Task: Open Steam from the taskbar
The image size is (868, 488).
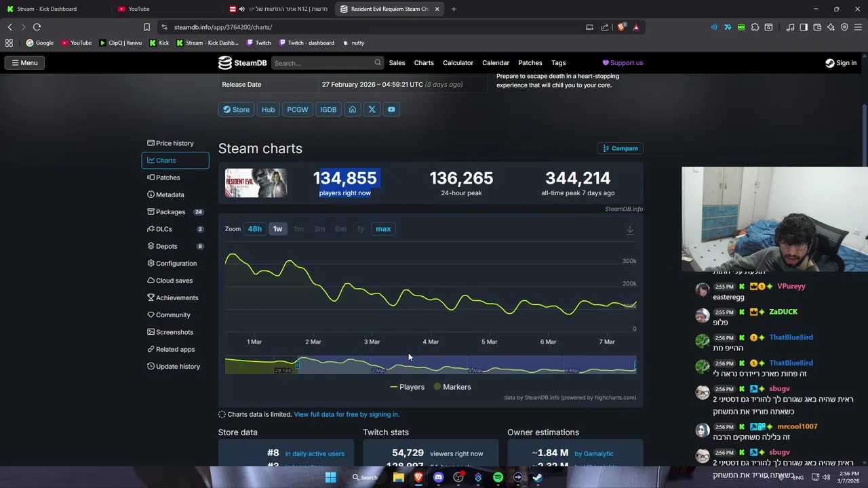Action: pyautogui.click(x=537, y=477)
